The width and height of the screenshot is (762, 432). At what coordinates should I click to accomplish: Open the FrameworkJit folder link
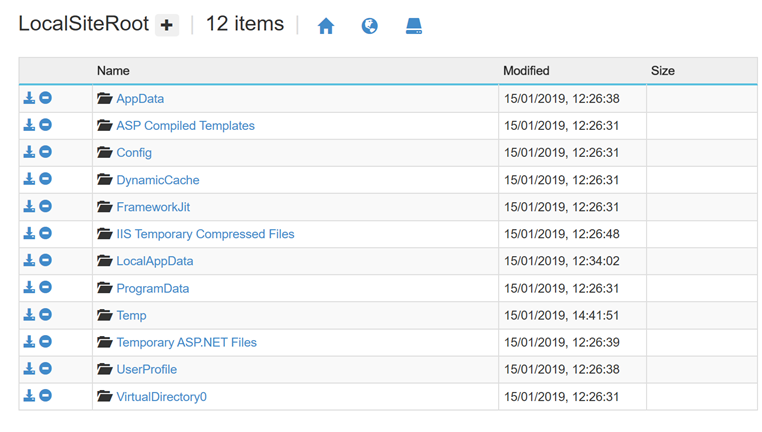click(x=153, y=207)
